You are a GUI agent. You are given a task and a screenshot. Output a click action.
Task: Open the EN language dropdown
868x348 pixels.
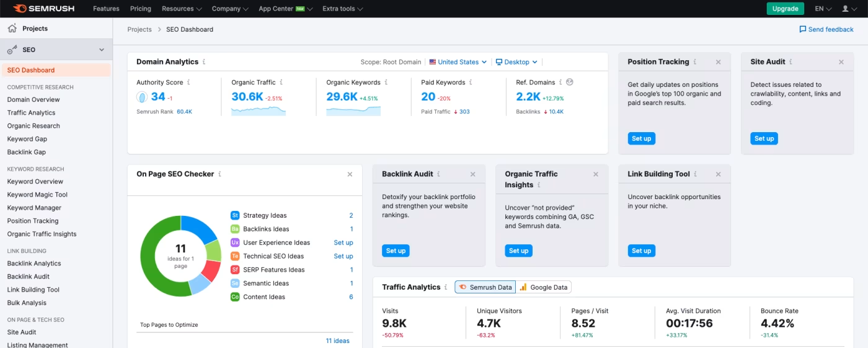coord(823,9)
